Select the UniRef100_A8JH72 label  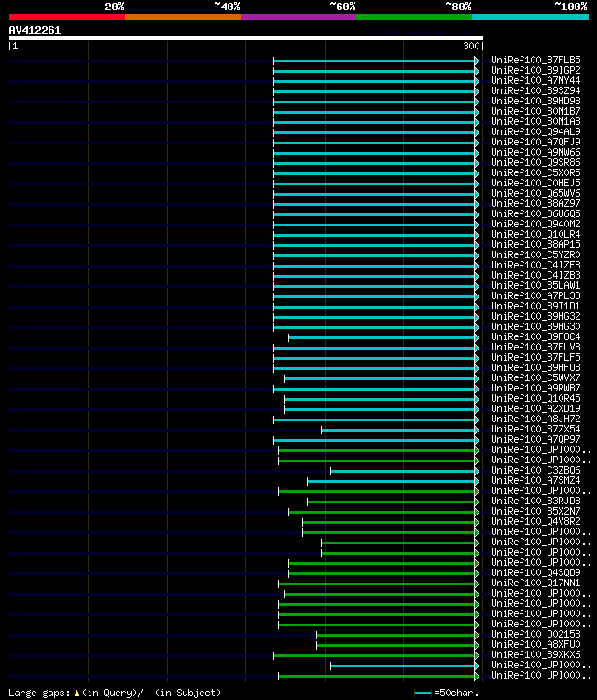535,419
